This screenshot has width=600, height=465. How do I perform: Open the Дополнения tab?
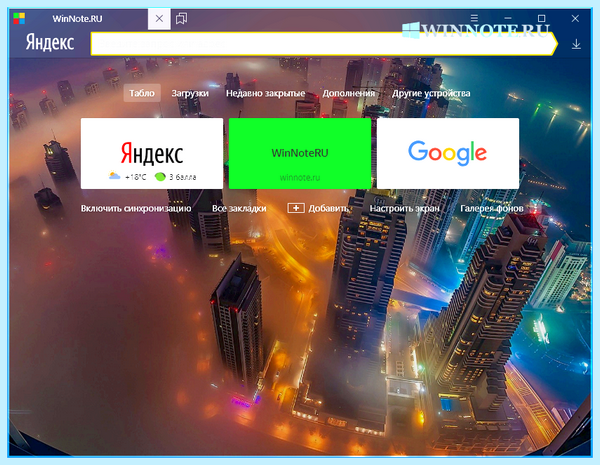(349, 93)
